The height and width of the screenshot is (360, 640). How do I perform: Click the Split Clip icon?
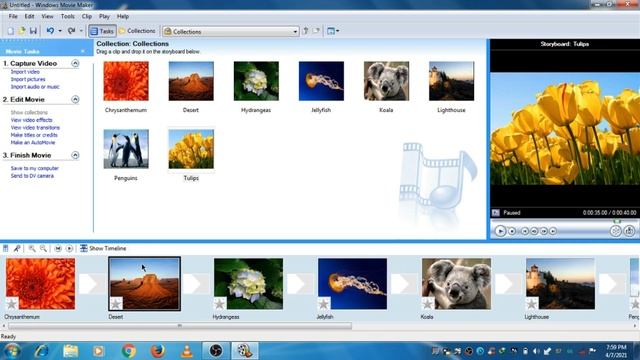coord(616,231)
